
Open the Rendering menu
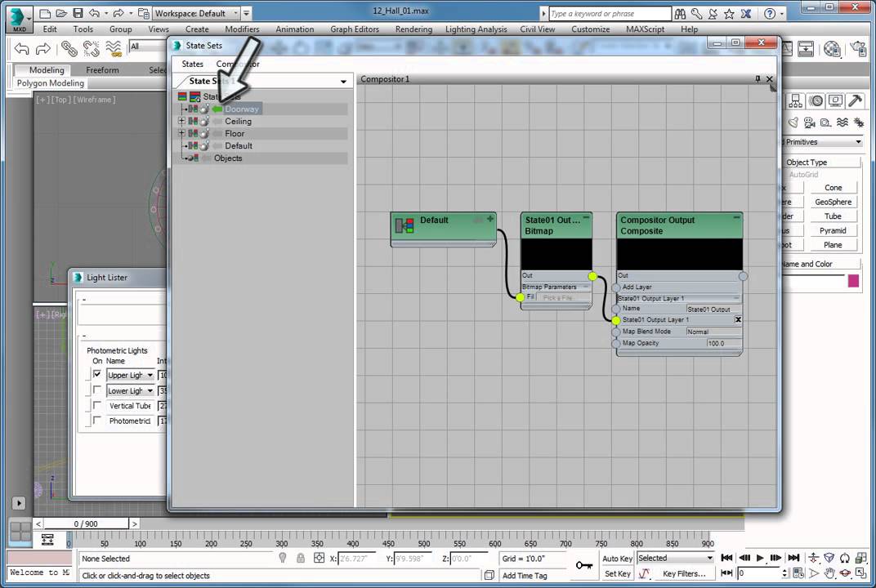(413, 29)
